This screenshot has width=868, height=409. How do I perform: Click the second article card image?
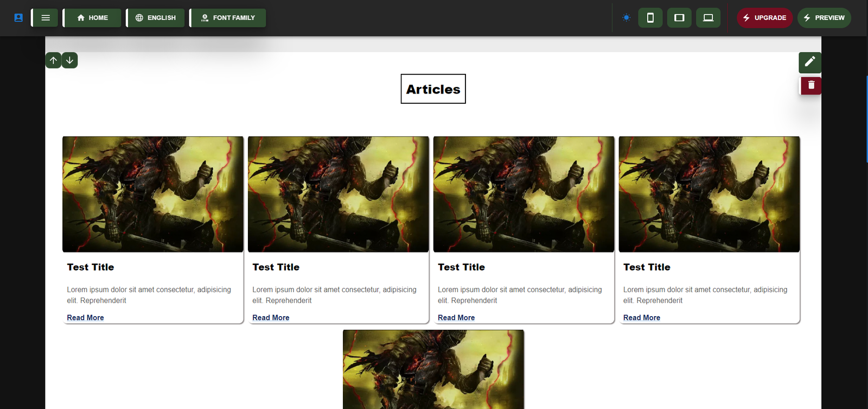339,194
